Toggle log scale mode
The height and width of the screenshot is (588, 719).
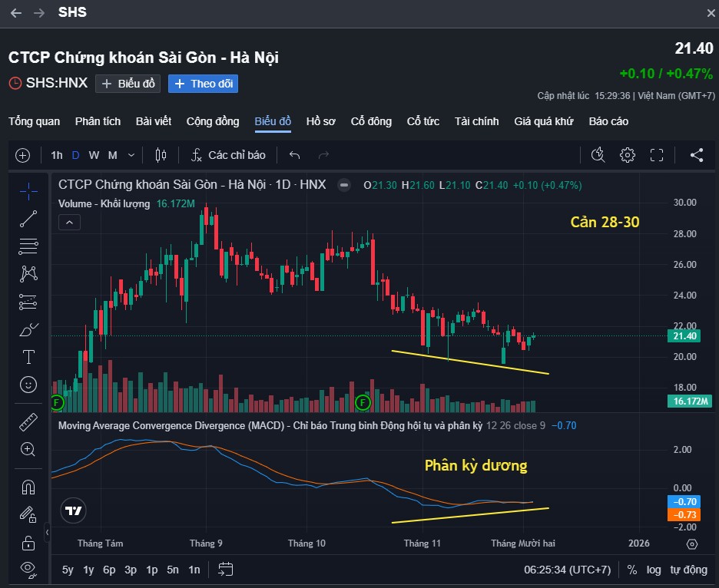click(654, 570)
